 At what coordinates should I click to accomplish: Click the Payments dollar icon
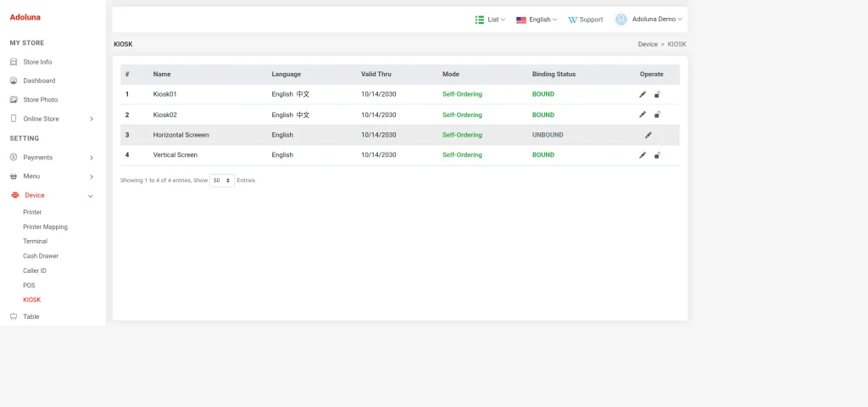(x=14, y=157)
